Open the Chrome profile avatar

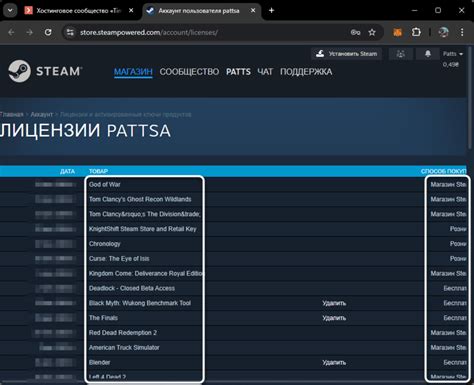(443, 32)
